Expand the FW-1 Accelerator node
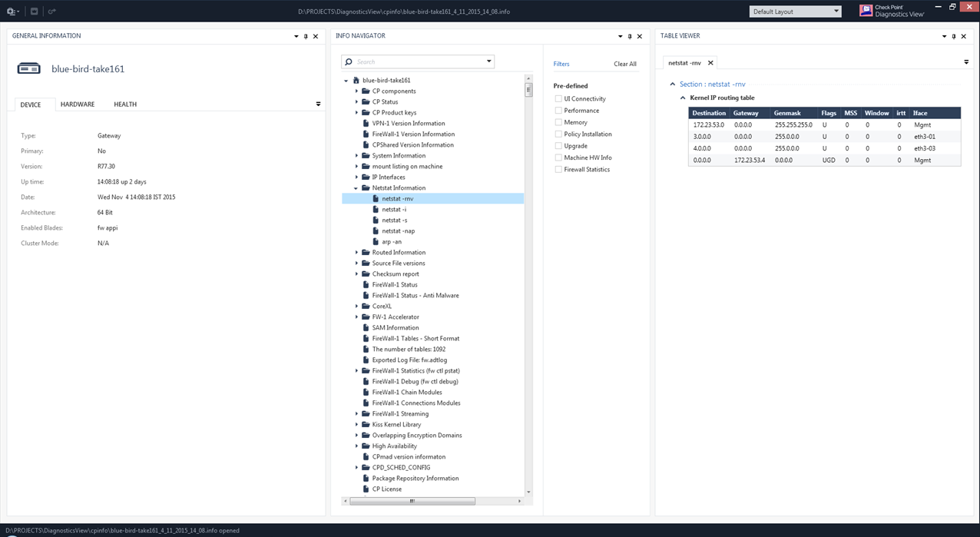This screenshot has width=980, height=537. (356, 317)
